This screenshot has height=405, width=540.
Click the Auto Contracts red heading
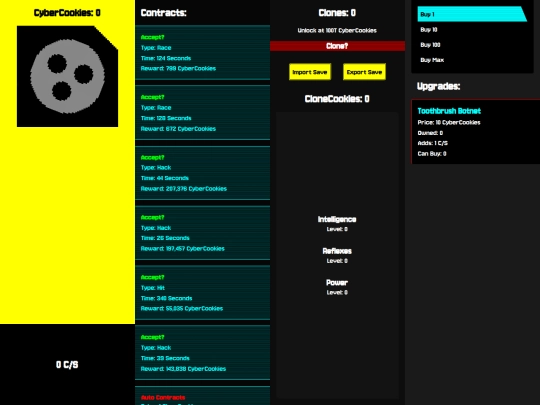coord(163,397)
